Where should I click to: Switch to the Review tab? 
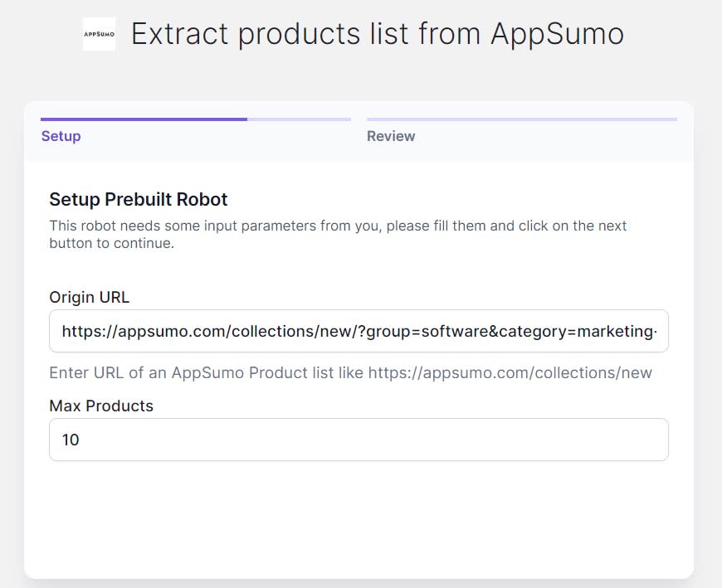pyautogui.click(x=391, y=136)
